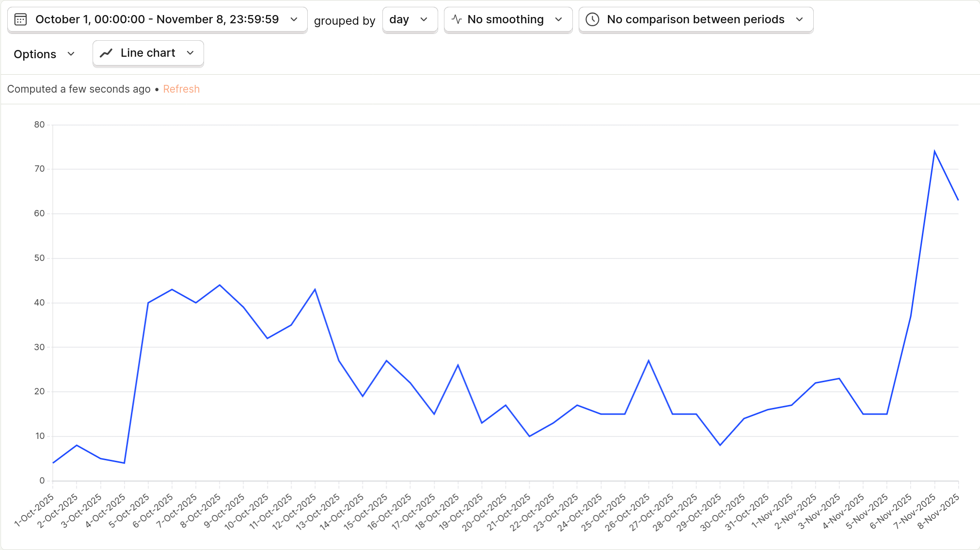Click the smoothing waveform icon
Screen dimensions: 980x550
coord(457,19)
